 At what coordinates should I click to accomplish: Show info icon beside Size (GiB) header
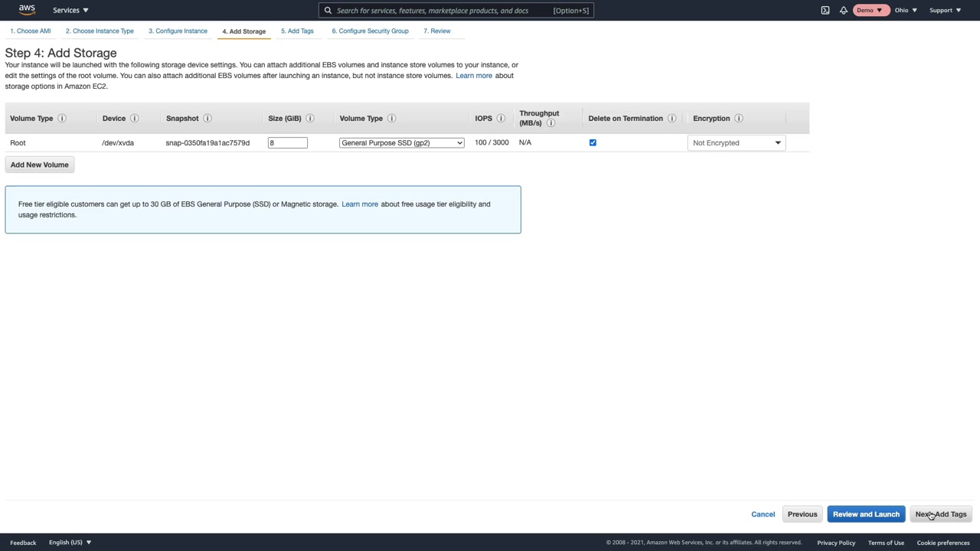tap(310, 119)
